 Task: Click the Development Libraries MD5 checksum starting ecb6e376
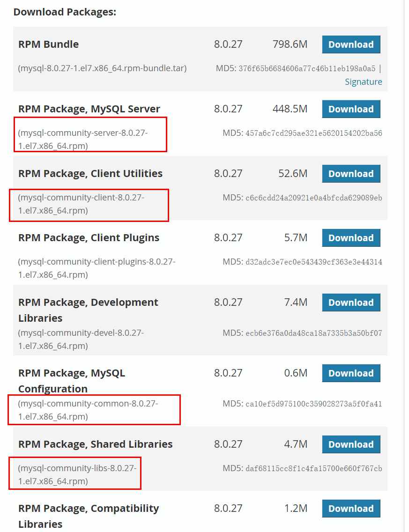point(313,333)
